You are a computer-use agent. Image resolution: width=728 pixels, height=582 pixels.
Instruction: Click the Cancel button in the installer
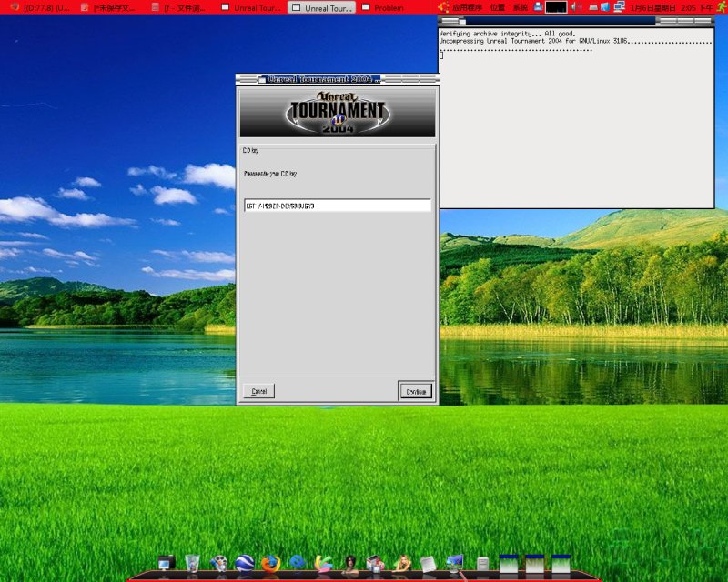(x=258, y=391)
